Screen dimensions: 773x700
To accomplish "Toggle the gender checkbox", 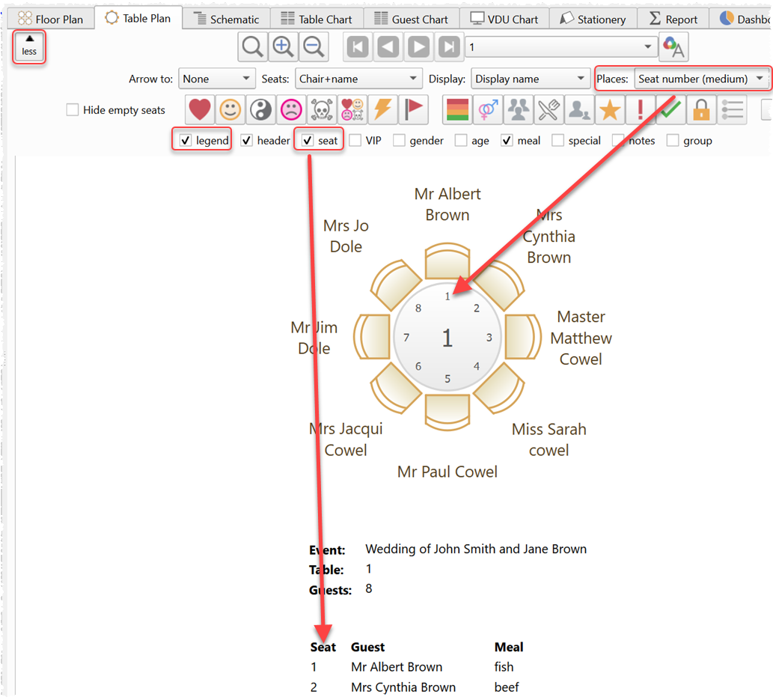I will pos(400,141).
